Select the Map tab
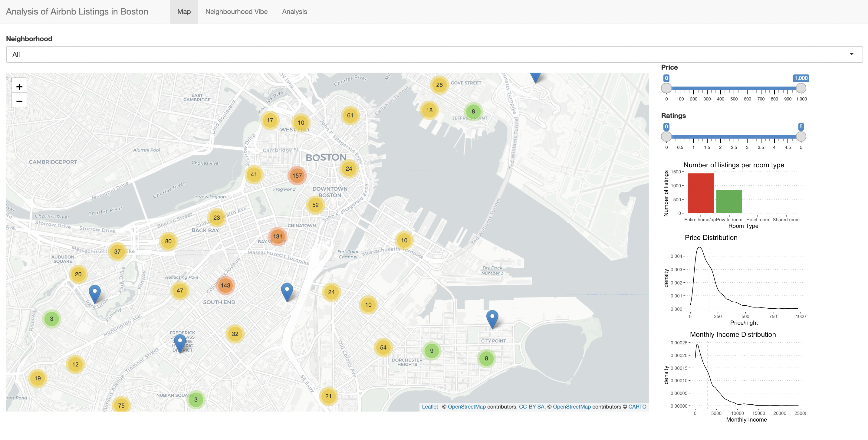 click(x=184, y=12)
